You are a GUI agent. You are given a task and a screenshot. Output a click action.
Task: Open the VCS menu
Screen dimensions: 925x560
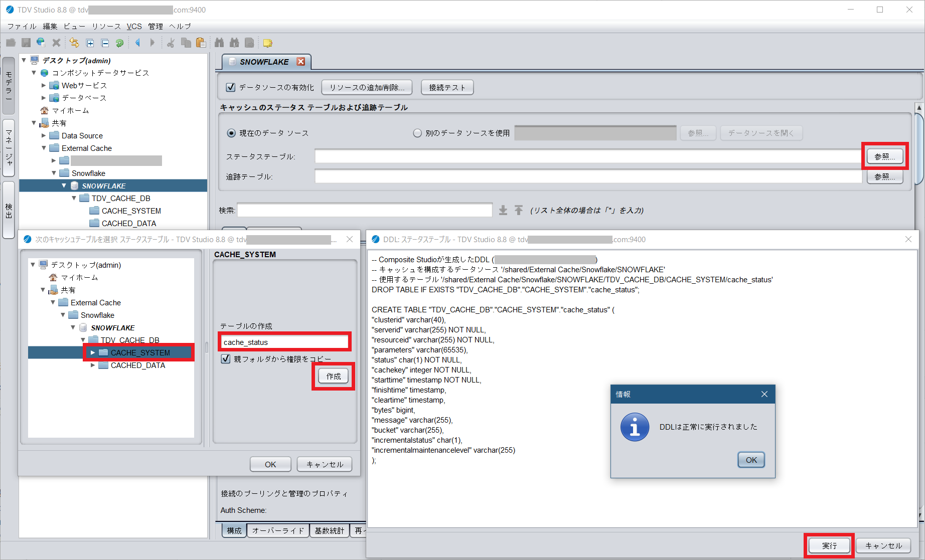coord(134,26)
